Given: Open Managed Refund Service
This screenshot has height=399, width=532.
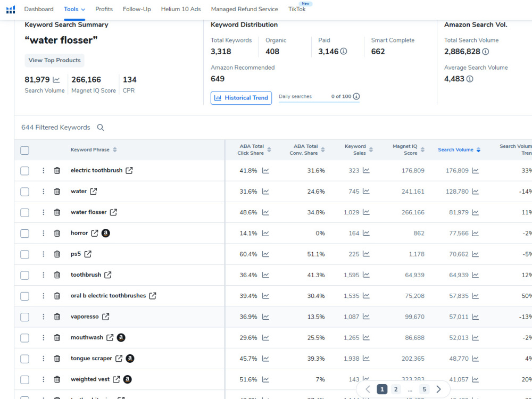Looking at the screenshot, I should point(244,9).
